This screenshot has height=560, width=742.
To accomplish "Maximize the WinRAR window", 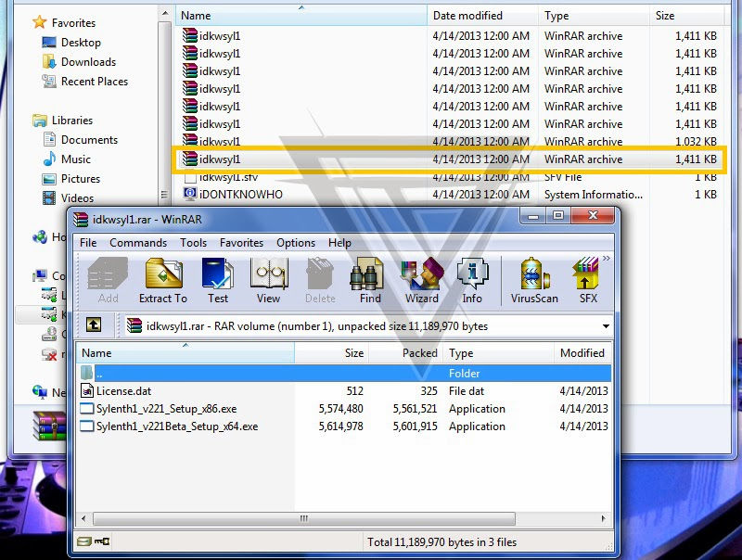I will coord(558,215).
